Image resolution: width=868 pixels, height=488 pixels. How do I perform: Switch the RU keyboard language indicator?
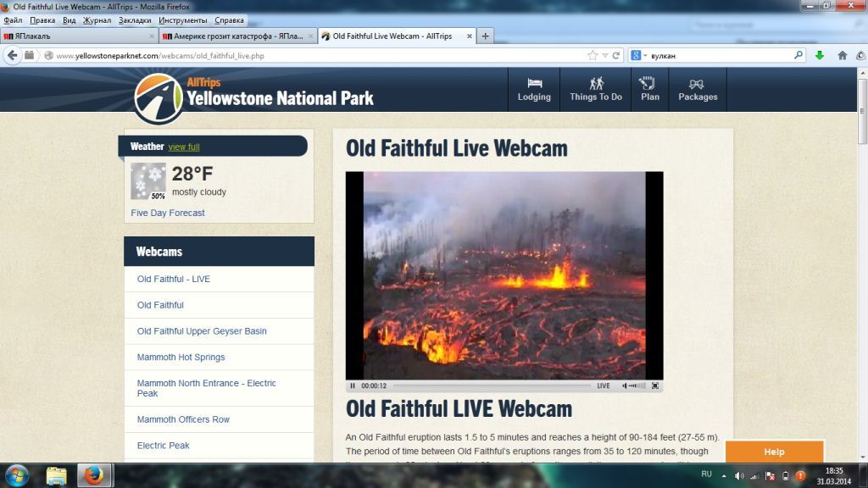706,474
